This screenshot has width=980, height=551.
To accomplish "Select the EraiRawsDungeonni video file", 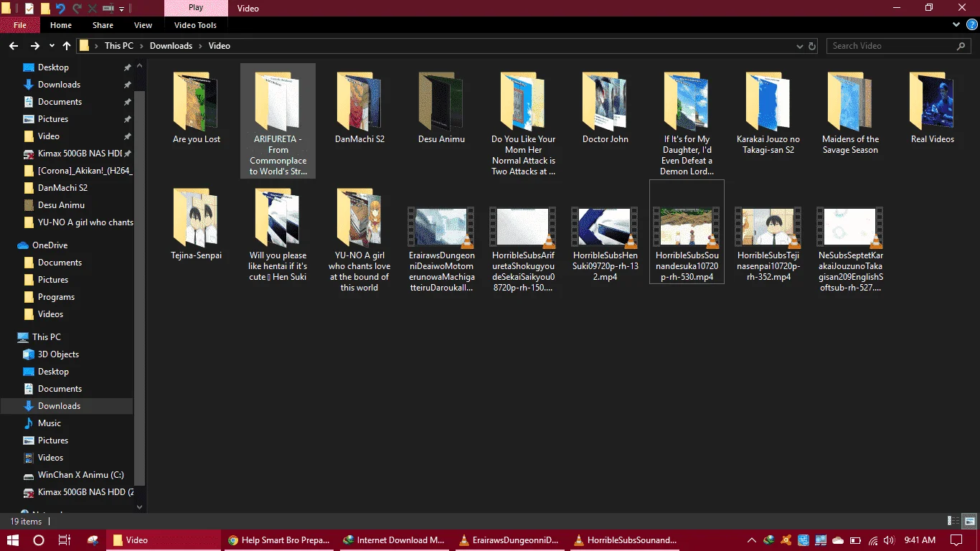I will point(442,250).
